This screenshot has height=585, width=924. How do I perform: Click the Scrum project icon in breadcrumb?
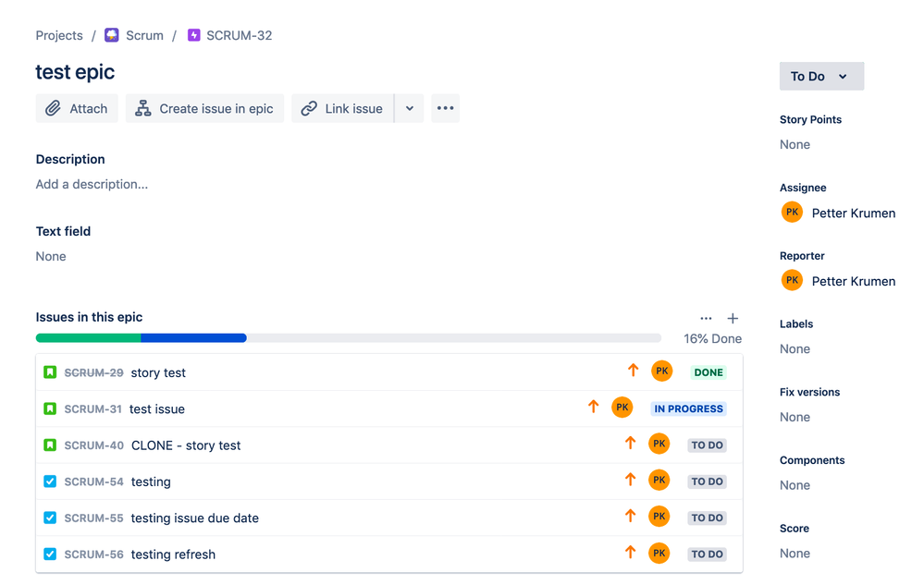pyautogui.click(x=111, y=35)
